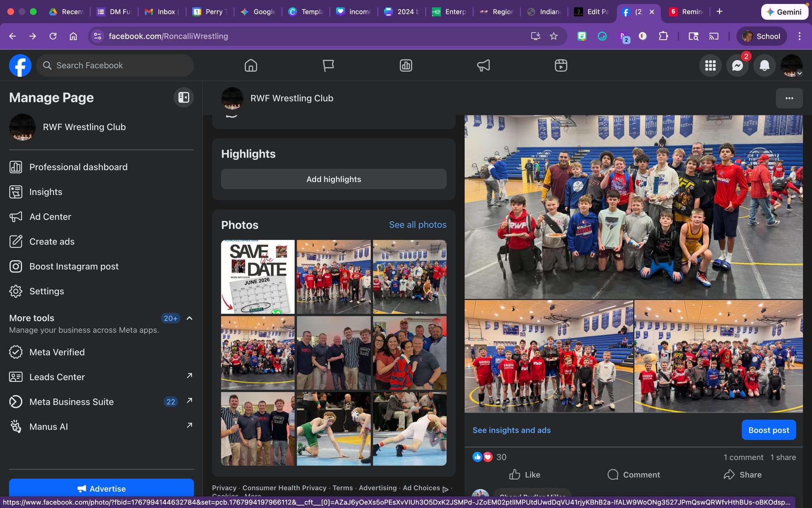This screenshot has width=812, height=508.
Task: Open See insights and ads
Action: 511,430
